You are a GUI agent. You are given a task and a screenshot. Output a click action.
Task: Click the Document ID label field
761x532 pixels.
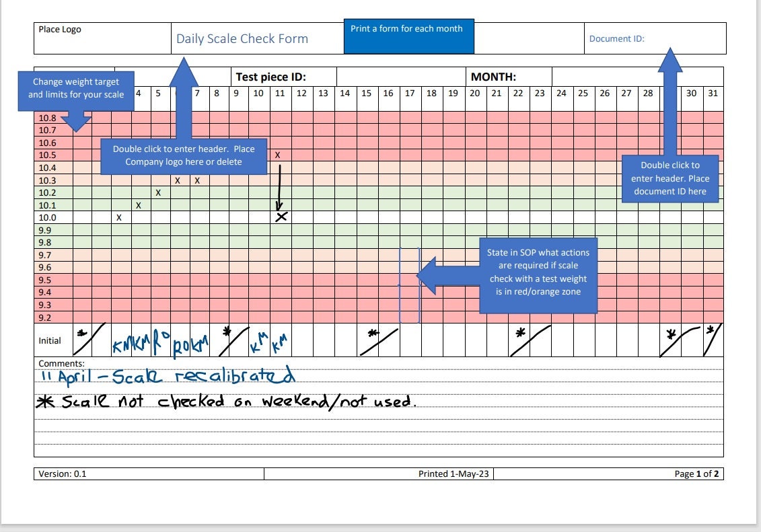coord(617,38)
